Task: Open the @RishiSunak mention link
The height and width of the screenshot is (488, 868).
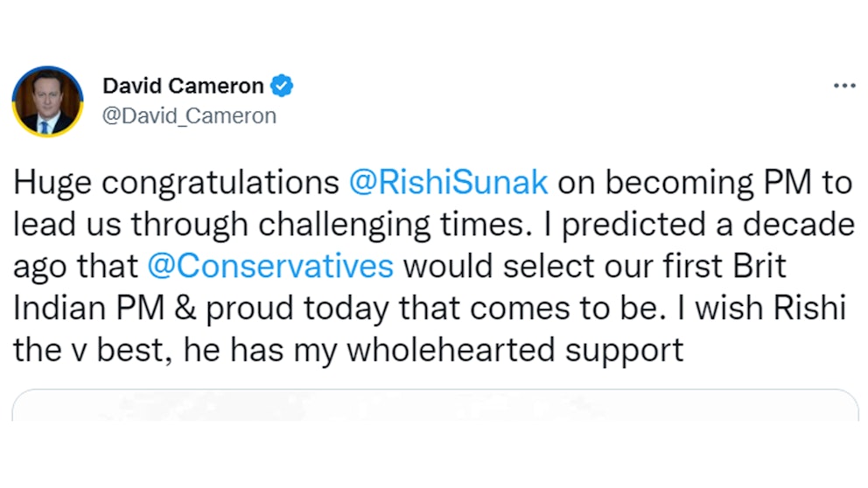Action: [x=448, y=183]
